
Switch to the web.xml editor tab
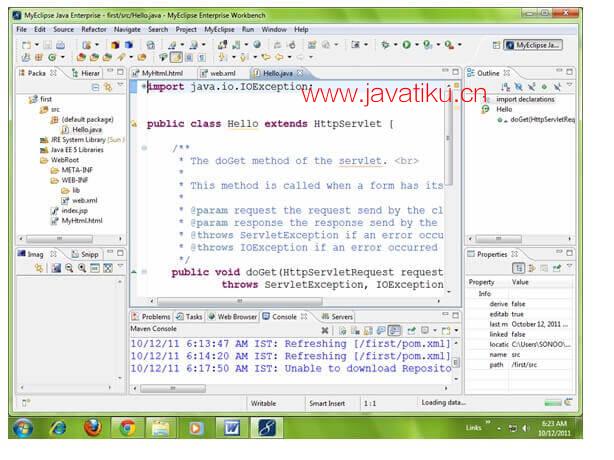click(x=218, y=73)
